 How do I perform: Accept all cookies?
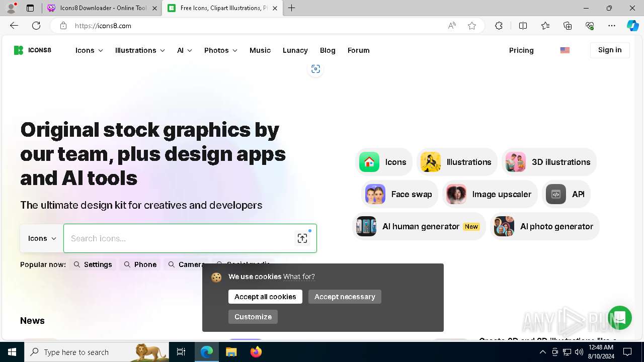265,297
